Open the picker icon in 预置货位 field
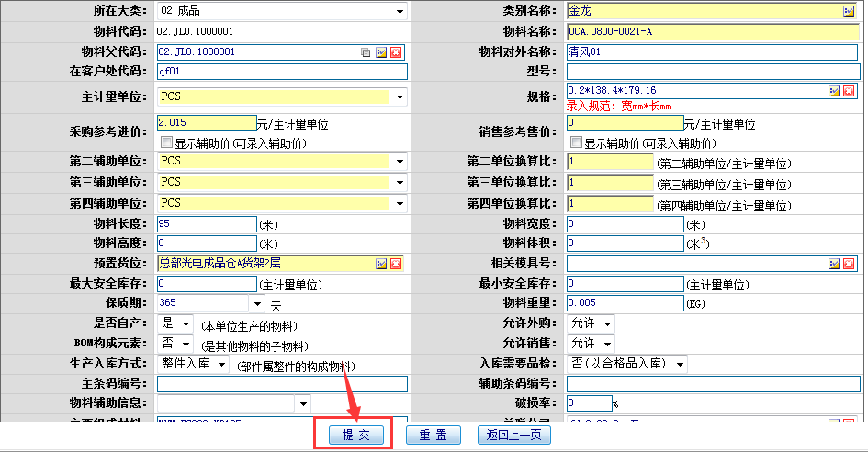Viewport: 868px width, 453px height. click(x=381, y=264)
